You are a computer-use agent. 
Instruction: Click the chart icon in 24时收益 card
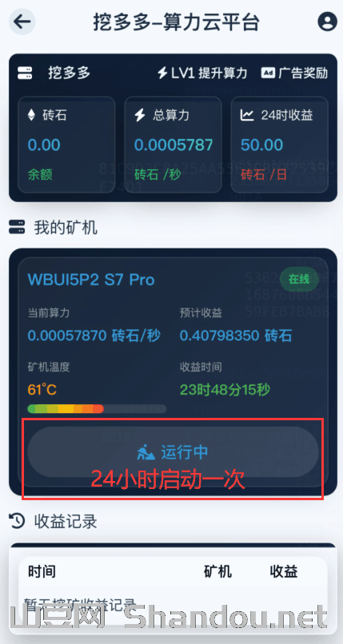pyautogui.click(x=247, y=115)
